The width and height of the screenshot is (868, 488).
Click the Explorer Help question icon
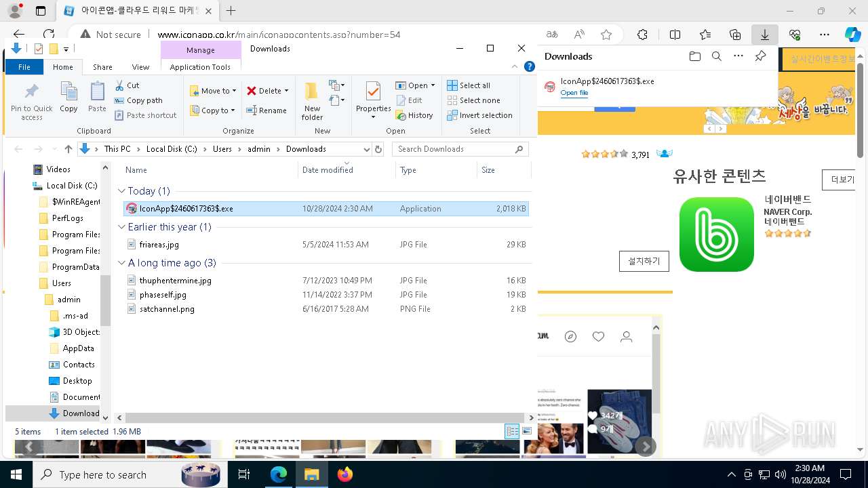pyautogui.click(x=530, y=66)
